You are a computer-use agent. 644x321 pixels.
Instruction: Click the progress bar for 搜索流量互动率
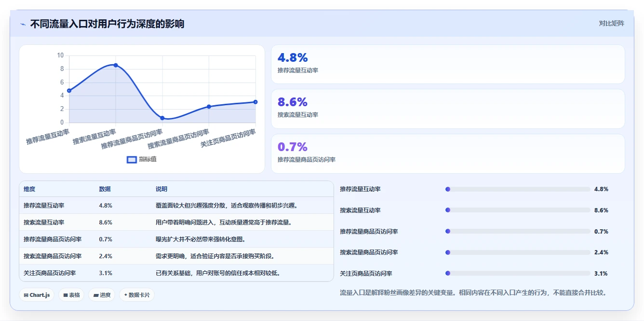coord(518,210)
